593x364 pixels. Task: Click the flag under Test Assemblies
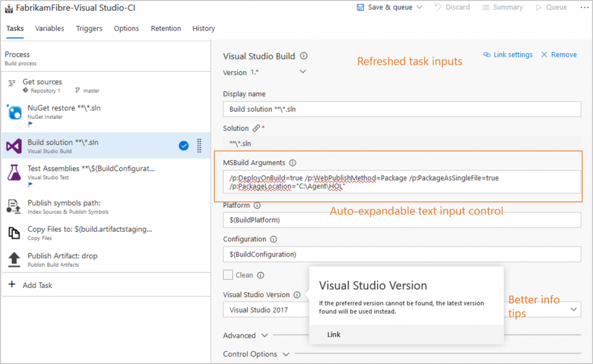click(30, 185)
